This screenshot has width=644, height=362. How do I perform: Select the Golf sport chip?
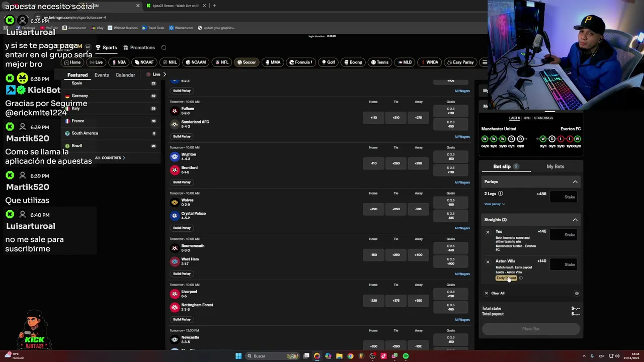329,62
